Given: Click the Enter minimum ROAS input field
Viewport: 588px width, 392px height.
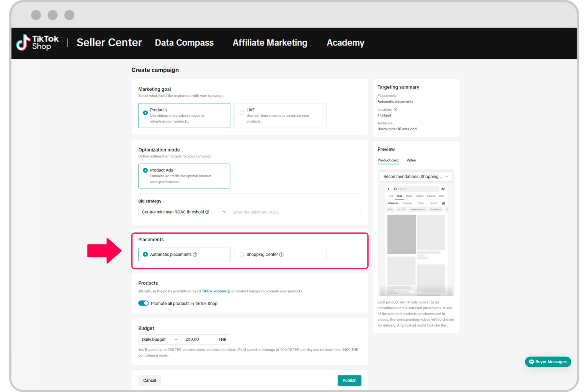Looking at the screenshot, I should click(295, 212).
